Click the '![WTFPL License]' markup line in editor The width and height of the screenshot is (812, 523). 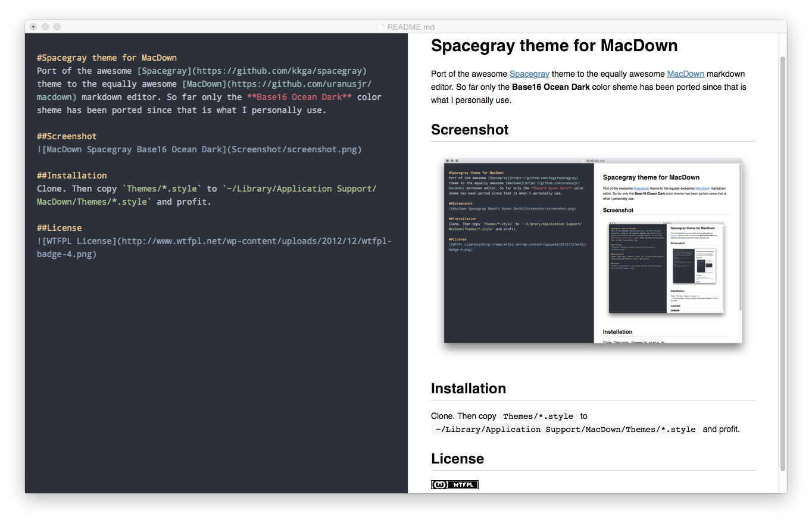(214, 248)
